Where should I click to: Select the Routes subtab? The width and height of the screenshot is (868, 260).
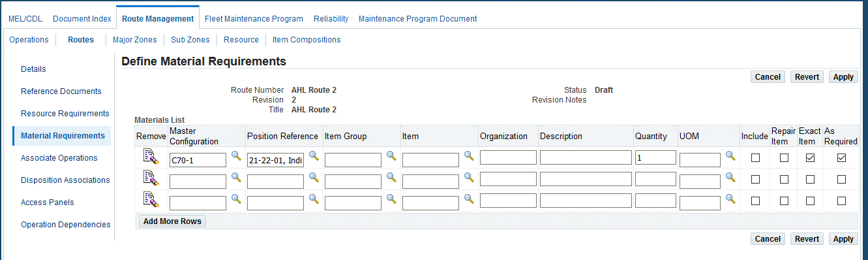(81, 40)
